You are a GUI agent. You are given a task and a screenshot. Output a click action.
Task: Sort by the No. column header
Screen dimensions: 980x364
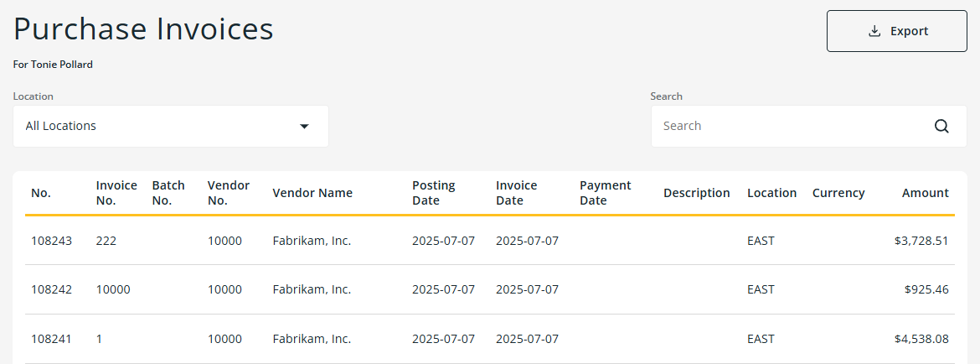tap(41, 193)
